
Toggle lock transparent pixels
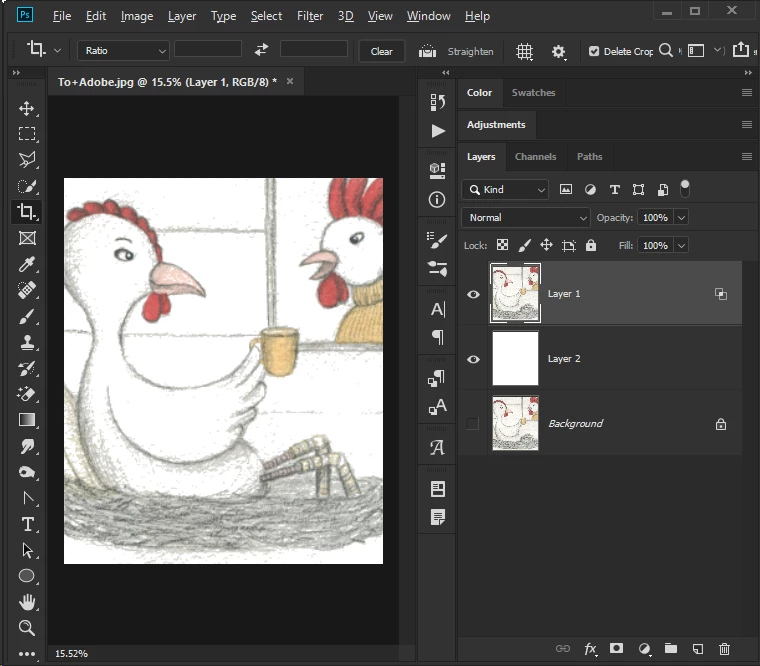[503, 245]
